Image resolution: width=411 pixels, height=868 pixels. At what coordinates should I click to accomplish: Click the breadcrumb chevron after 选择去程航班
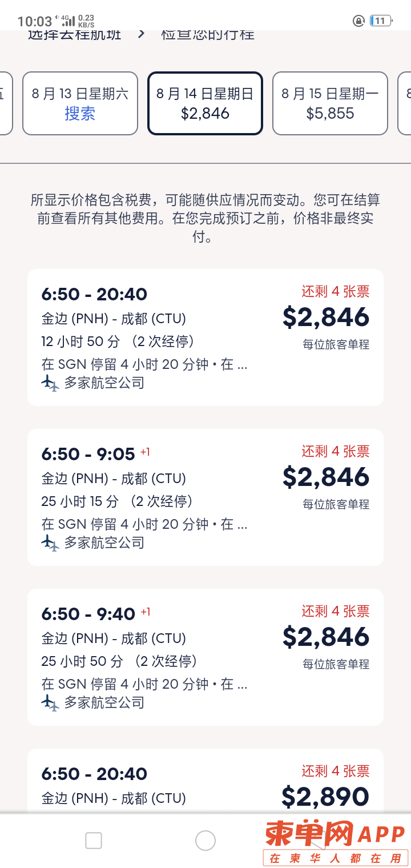coord(142,34)
